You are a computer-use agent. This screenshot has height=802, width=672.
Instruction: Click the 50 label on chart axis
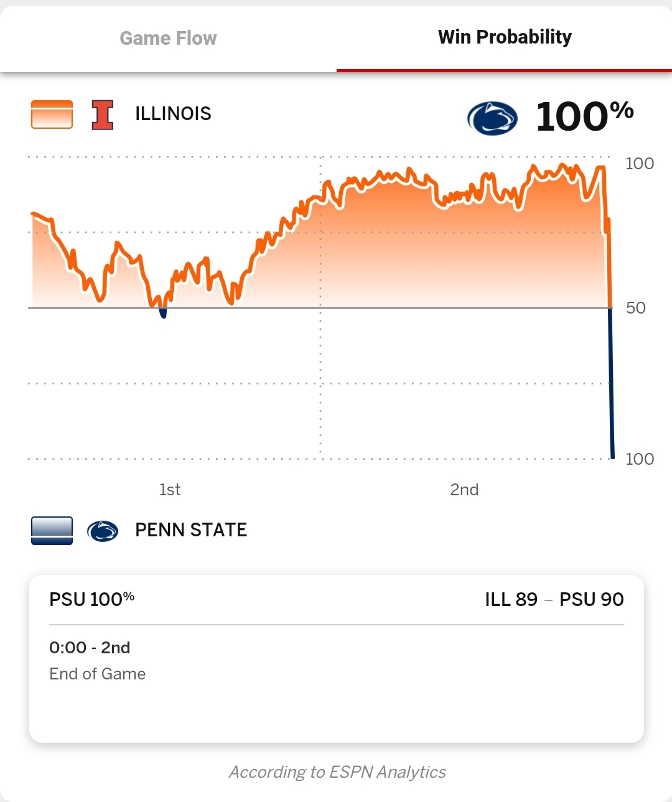click(x=635, y=308)
